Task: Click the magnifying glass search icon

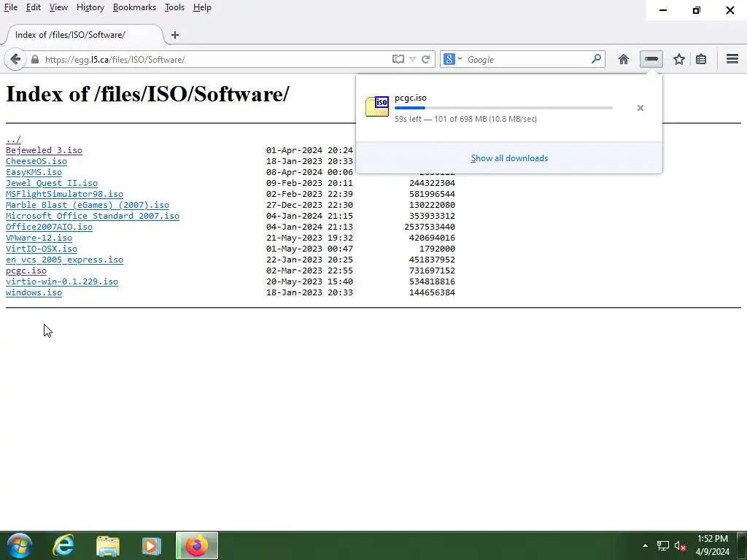Action: click(x=596, y=59)
